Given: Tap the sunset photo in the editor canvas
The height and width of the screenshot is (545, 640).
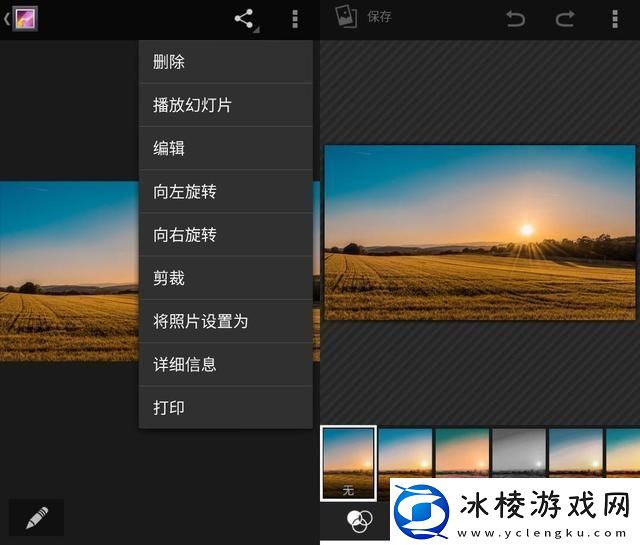Looking at the screenshot, I should (x=480, y=232).
